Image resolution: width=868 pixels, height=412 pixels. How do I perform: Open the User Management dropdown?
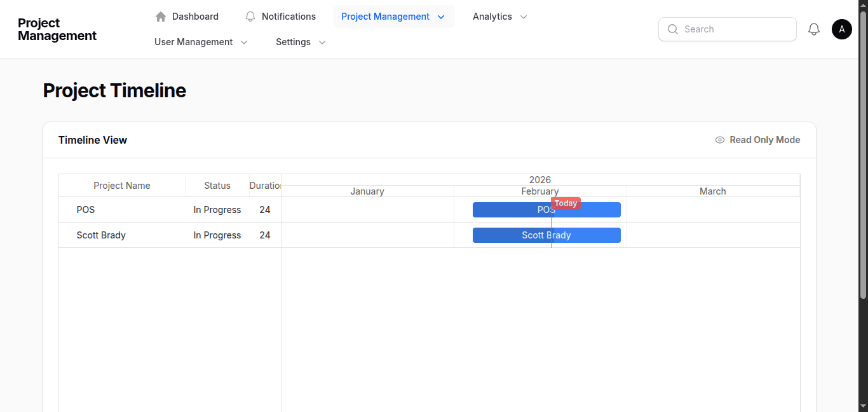(x=244, y=42)
